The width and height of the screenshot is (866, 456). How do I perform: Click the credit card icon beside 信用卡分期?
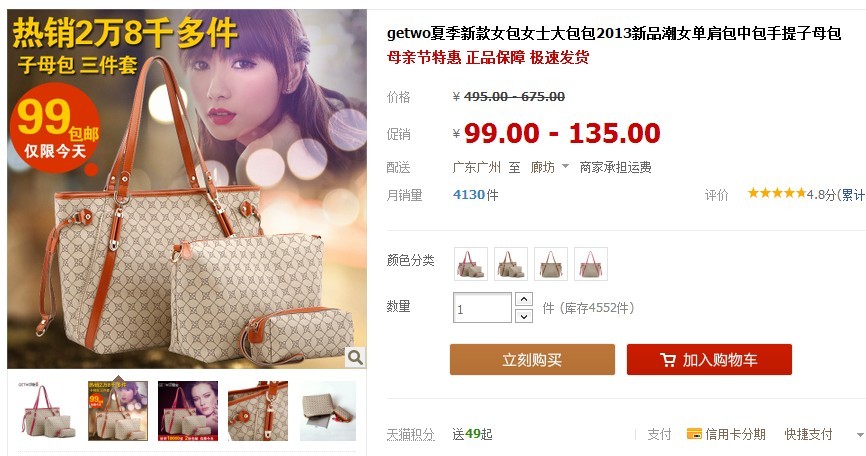coord(694,434)
